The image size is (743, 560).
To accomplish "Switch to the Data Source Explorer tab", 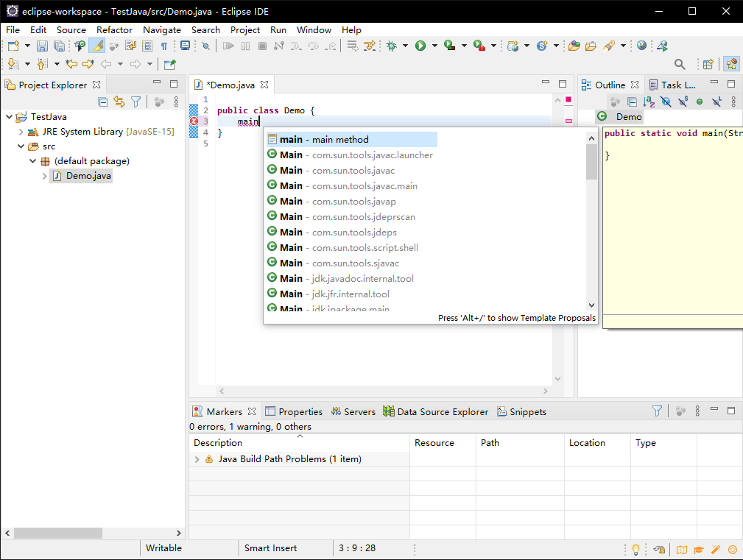I will [x=436, y=411].
